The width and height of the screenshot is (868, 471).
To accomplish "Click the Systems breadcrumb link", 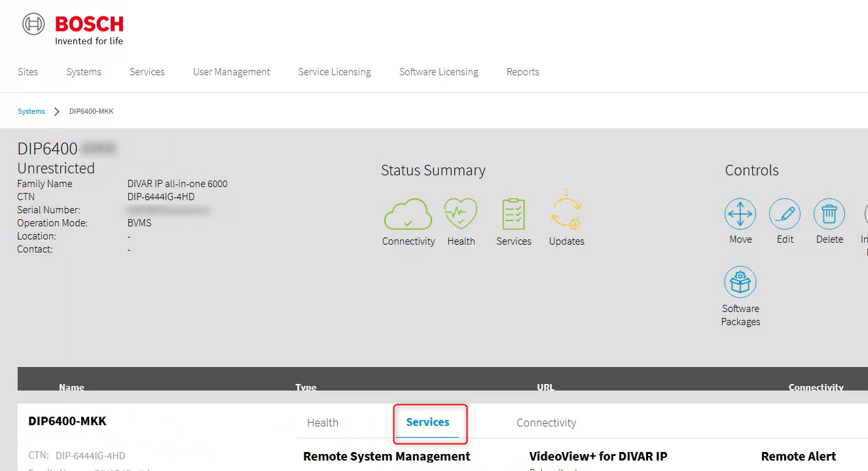I will 31,111.
